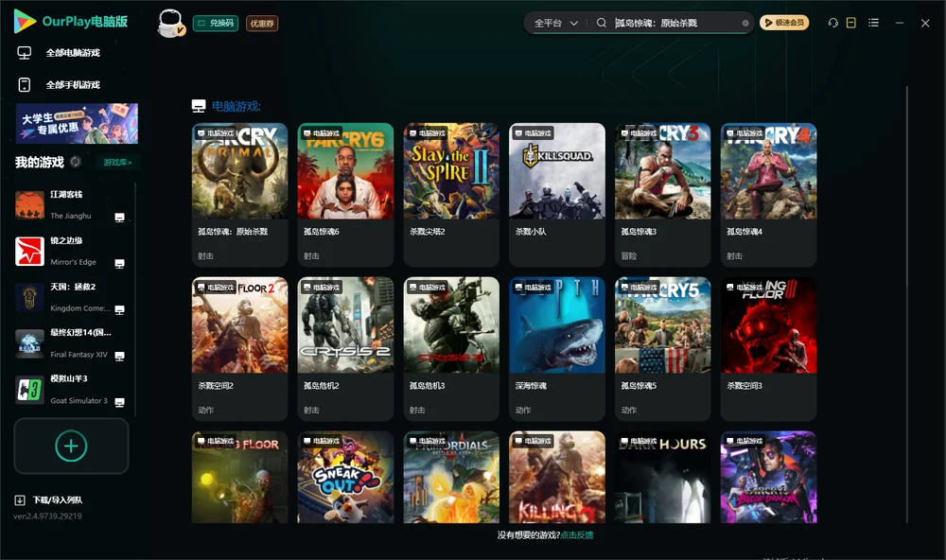The width and height of the screenshot is (946, 560).
Task: Click the results vertical scrollbar
Action: pyautogui.click(x=907, y=305)
